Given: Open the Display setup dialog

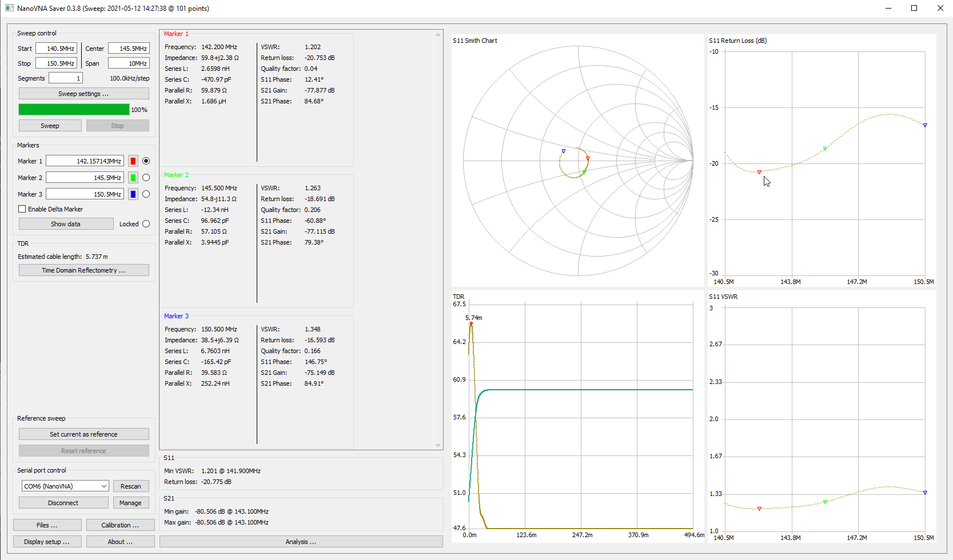Looking at the screenshot, I should pyautogui.click(x=47, y=542).
